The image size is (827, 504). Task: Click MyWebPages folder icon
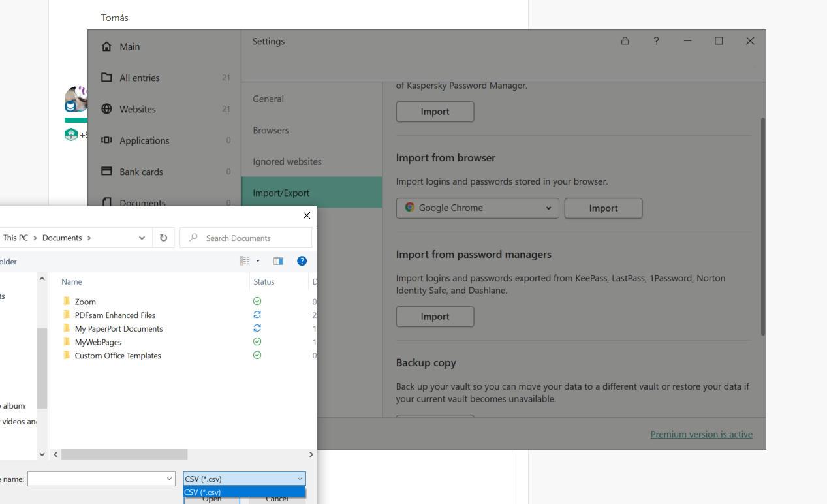66,341
